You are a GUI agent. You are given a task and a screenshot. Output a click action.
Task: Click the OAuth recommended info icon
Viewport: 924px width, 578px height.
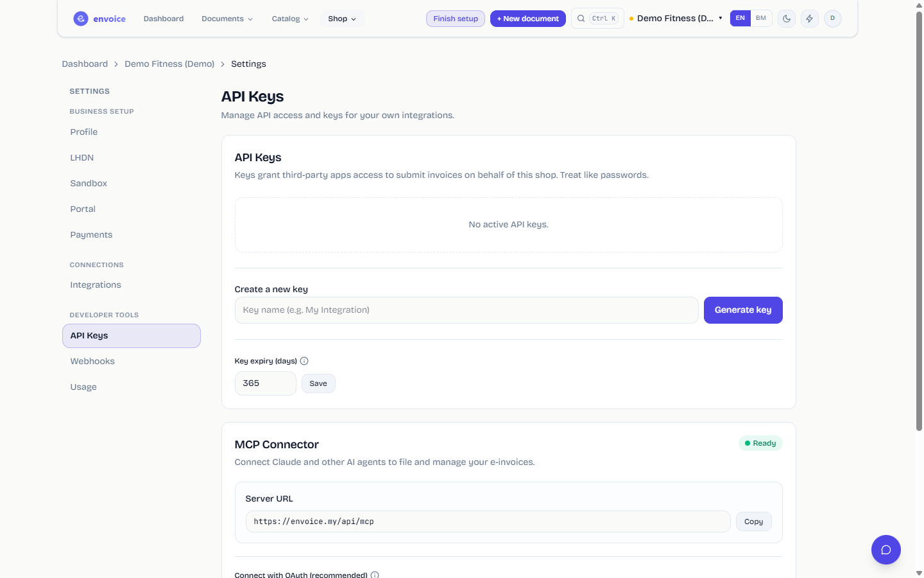coord(375,575)
